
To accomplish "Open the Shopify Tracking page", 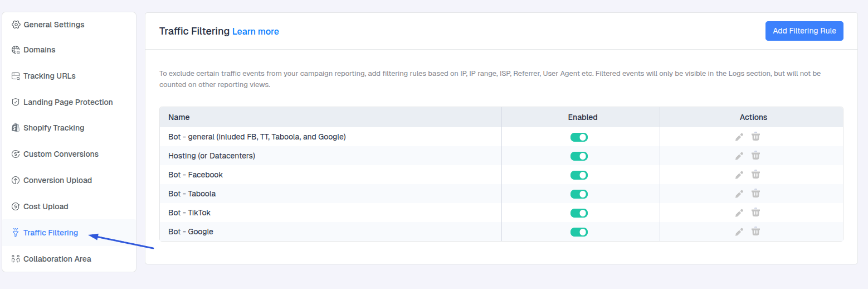I will click(x=53, y=128).
